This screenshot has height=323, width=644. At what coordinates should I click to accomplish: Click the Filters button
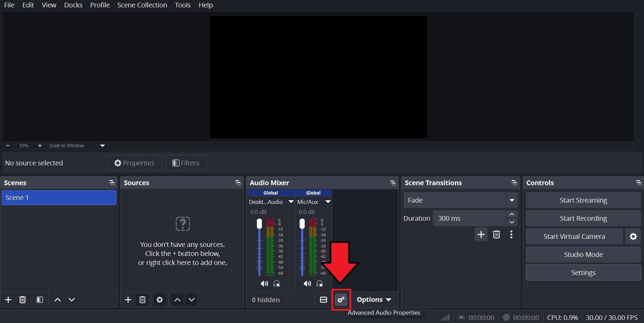tap(186, 163)
